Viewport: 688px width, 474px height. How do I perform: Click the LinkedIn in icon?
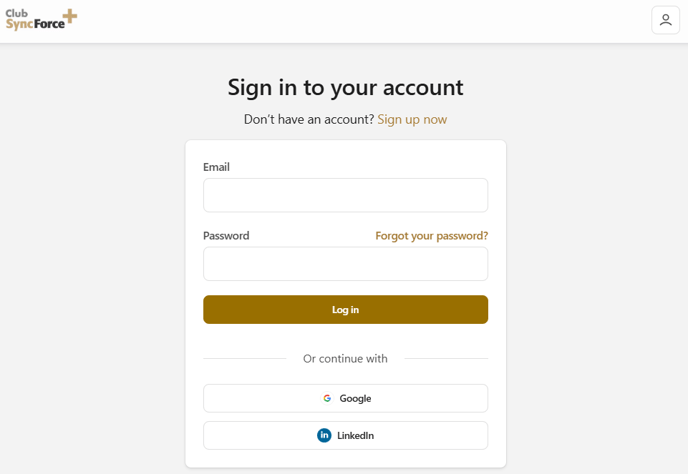324,435
